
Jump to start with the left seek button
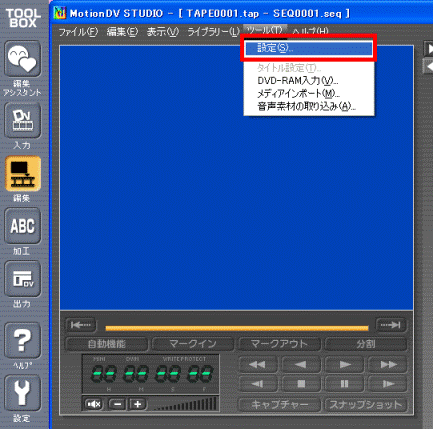point(81,325)
